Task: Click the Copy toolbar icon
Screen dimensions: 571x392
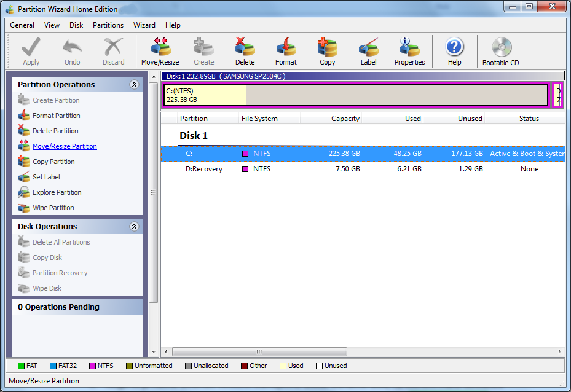Action: pyautogui.click(x=327, y=47)
